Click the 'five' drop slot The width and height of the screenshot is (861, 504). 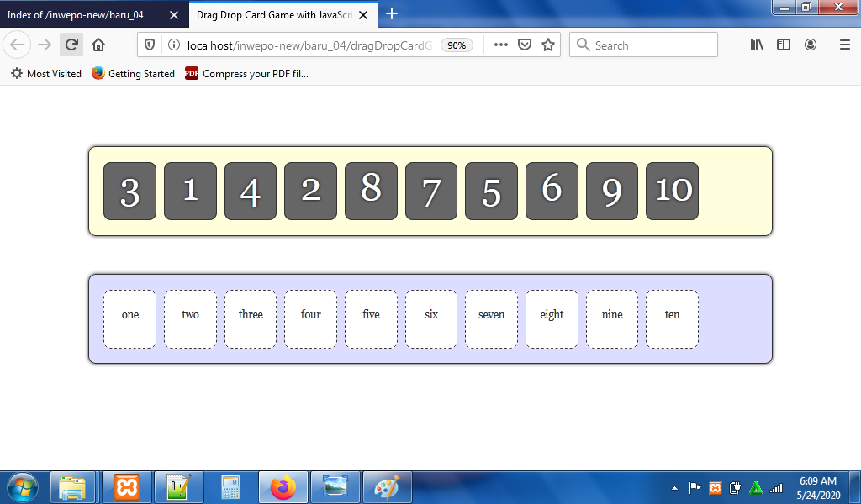point(371,318)
